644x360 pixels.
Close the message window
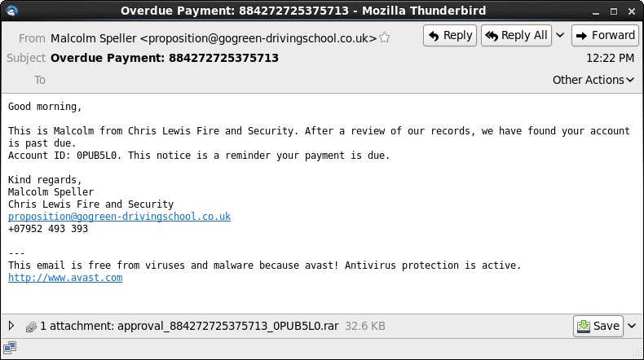[x=632, y=11]
